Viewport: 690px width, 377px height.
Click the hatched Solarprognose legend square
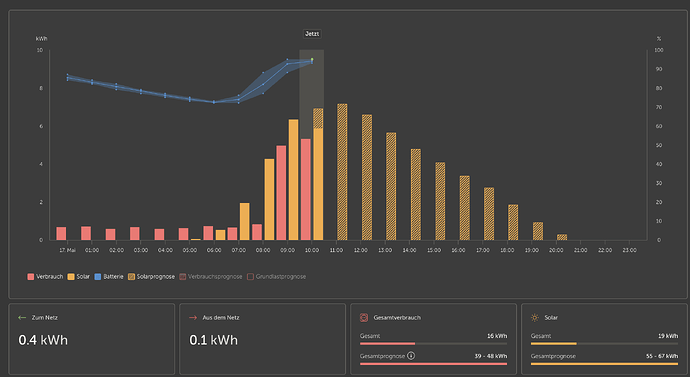(x=131, y=277)
